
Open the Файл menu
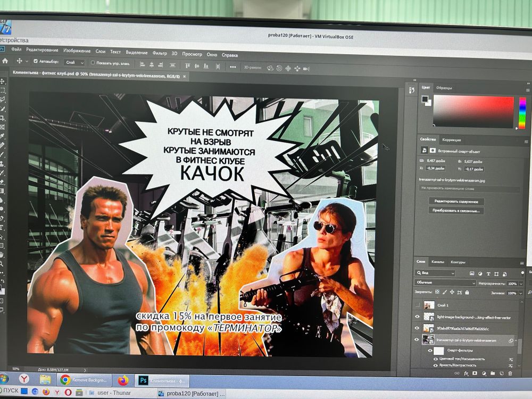(x=16, y=49)
